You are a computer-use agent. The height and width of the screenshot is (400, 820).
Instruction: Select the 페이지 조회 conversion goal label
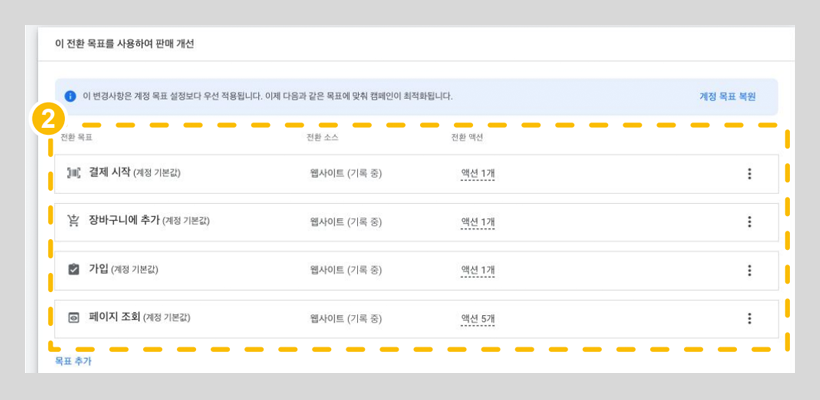click(x=114, y=318)
